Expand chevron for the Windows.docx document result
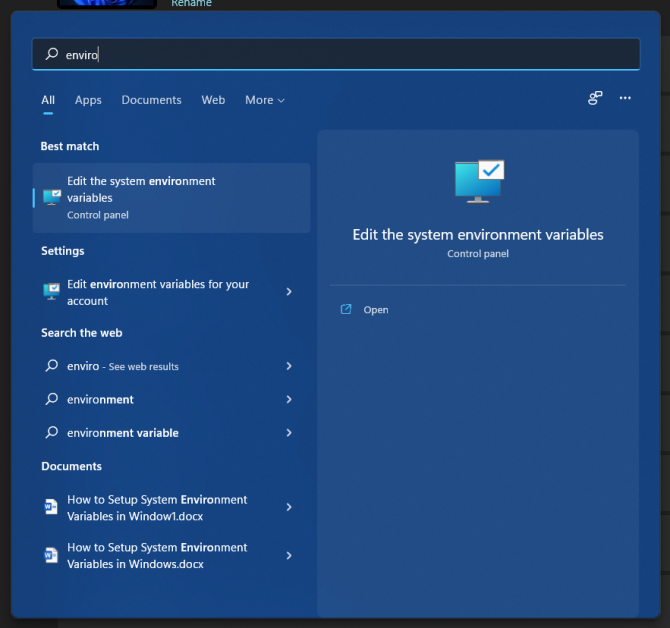Viewport: 670px width, 628px height. click(x=289, y=555)
